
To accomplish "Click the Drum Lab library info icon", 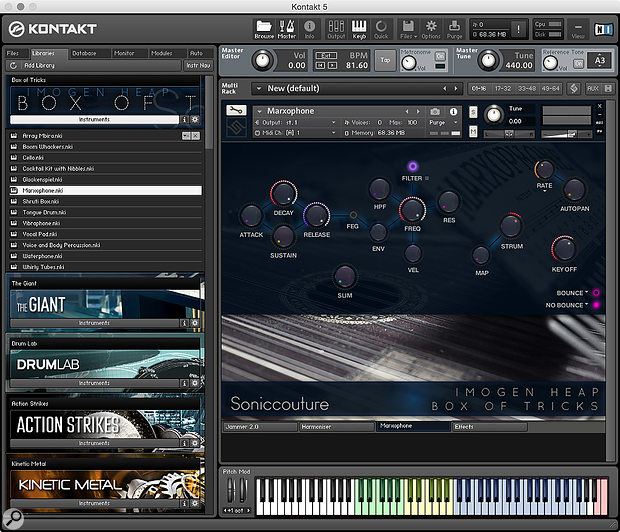I will [184, 383].
